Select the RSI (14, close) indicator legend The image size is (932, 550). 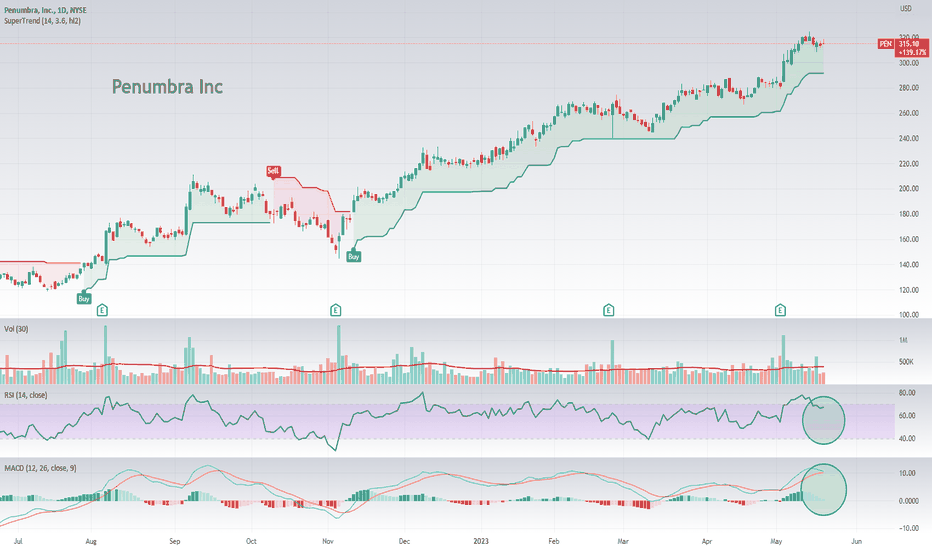26,395
